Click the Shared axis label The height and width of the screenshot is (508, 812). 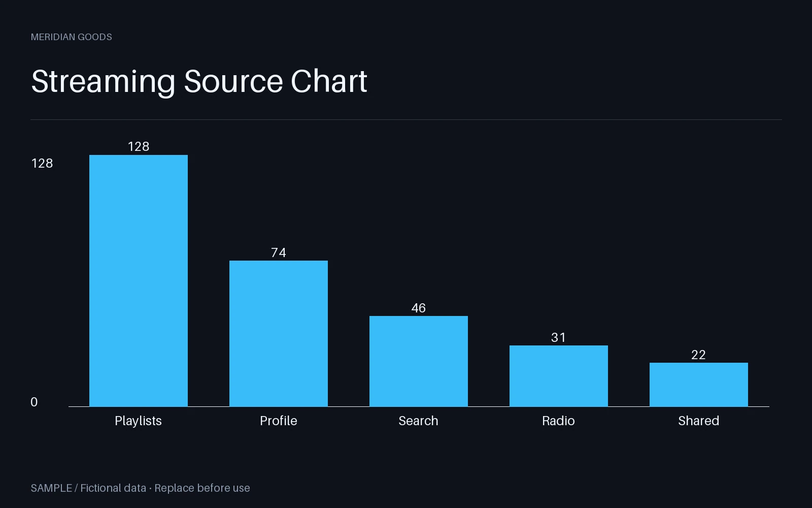(699, 421)
